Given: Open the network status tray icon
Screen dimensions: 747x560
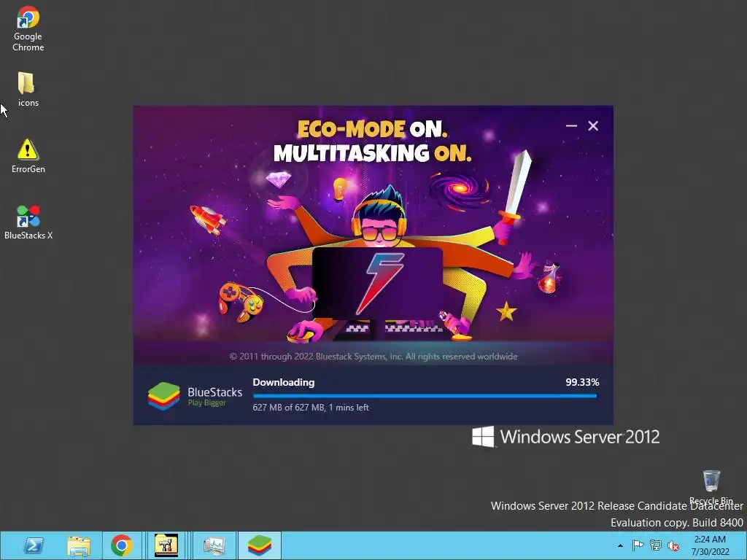Looking at the screenshot, I should click(x=656, y=545).
